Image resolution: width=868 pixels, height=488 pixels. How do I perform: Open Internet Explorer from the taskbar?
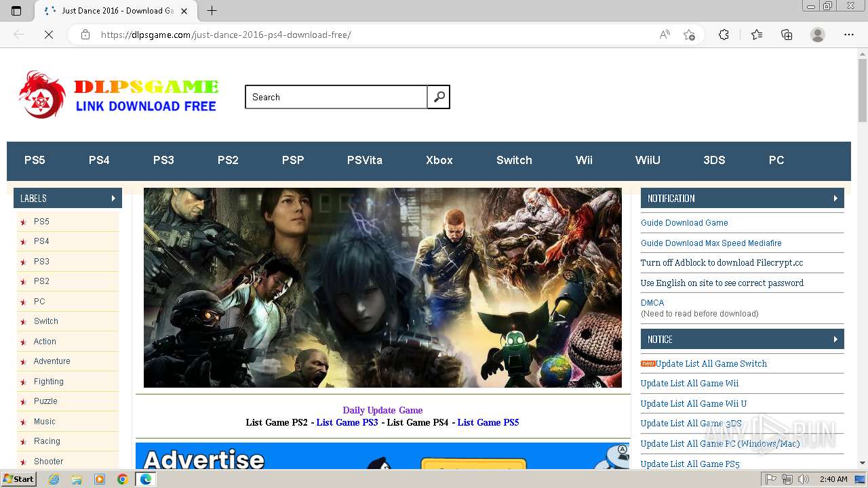(54, 479)
